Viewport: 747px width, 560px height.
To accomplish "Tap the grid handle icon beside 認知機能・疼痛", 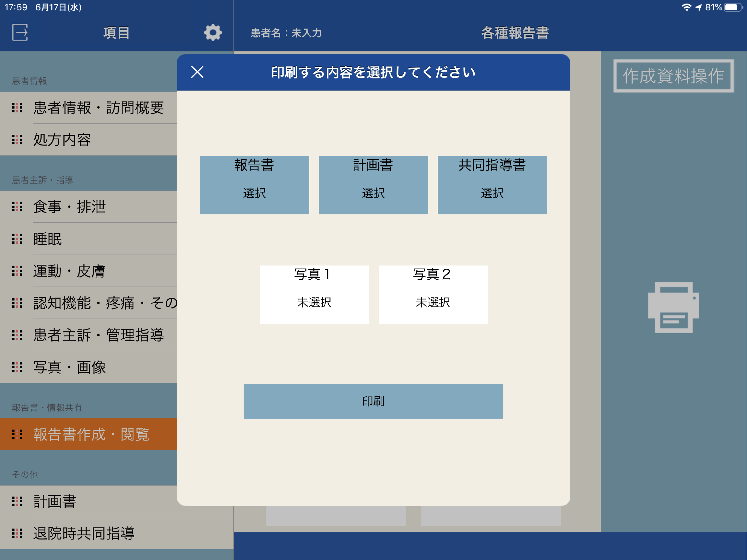I will tap(17, 303).
